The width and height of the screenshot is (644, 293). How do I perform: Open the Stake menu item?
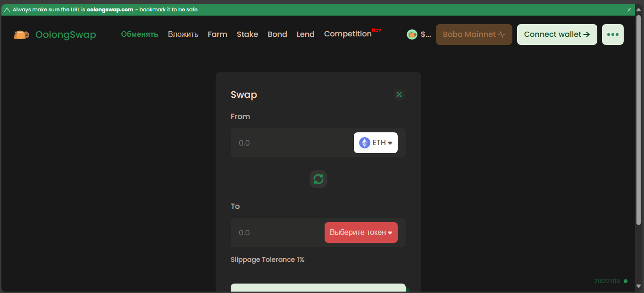(x=247, y=34)
